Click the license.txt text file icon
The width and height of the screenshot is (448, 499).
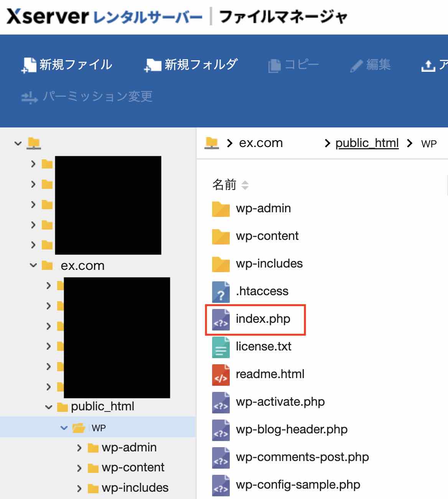[221, 347]
